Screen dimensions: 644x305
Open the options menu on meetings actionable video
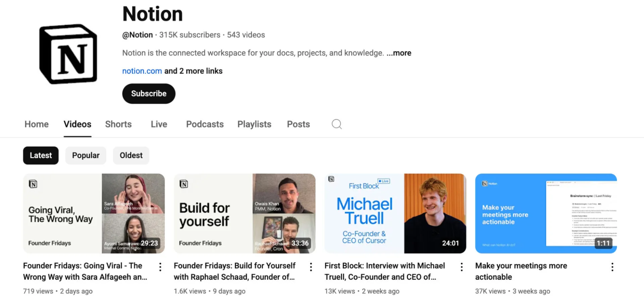[612, 266]
